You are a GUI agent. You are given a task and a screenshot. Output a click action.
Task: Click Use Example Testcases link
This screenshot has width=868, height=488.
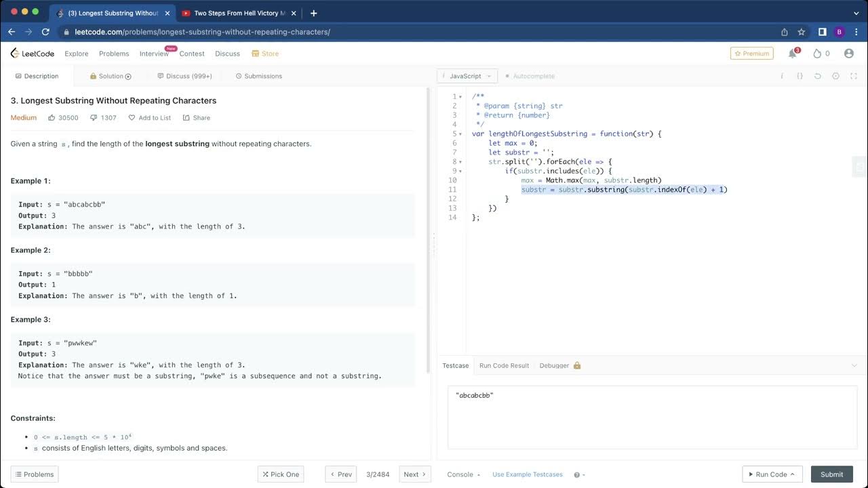click(527, 474)
